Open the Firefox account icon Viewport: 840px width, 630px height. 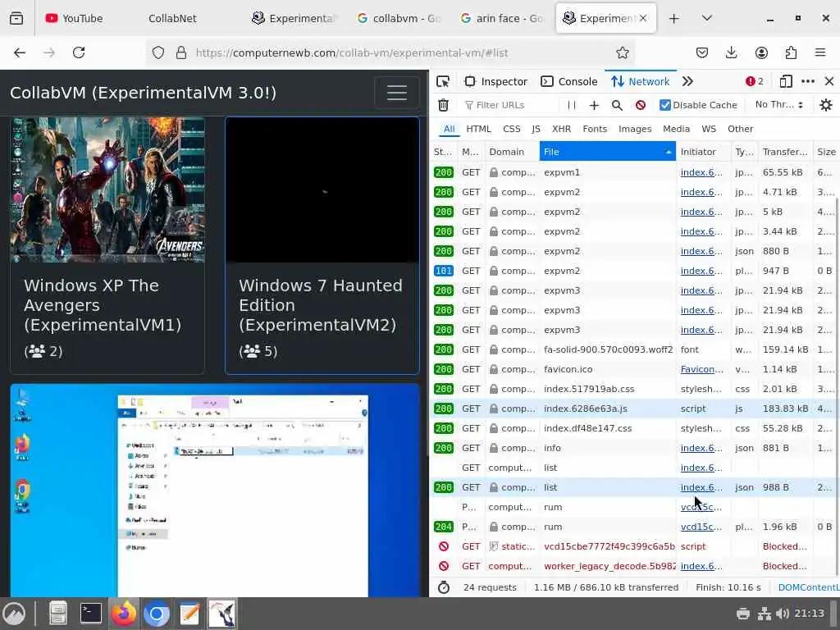(761, 52)
